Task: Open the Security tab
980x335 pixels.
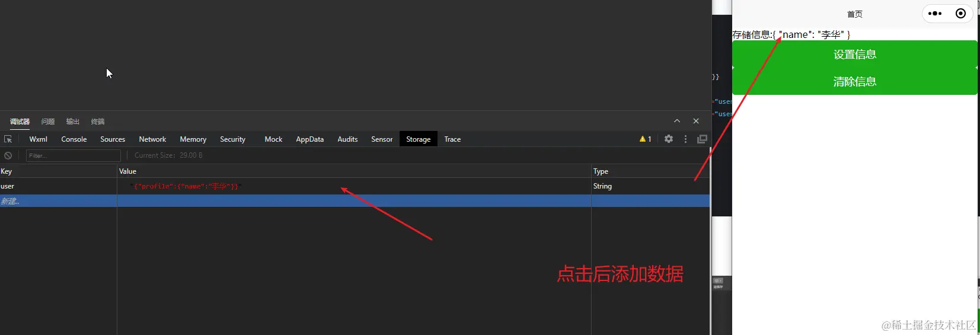Action: [x=232, y=139]
